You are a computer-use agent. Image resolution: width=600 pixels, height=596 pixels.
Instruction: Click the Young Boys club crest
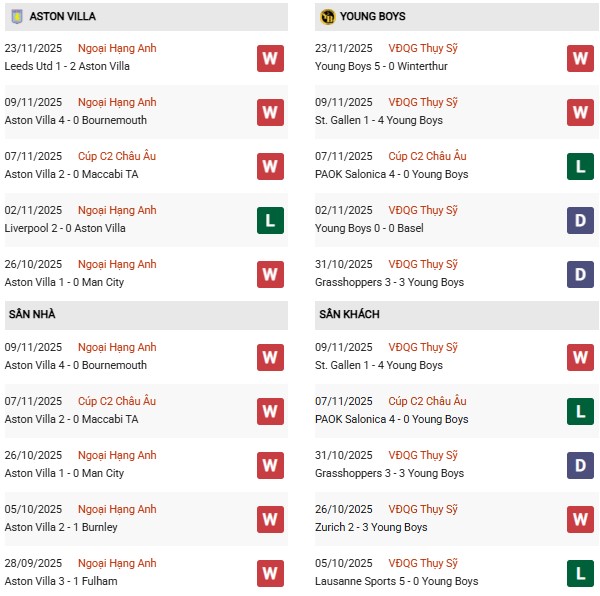327,17
